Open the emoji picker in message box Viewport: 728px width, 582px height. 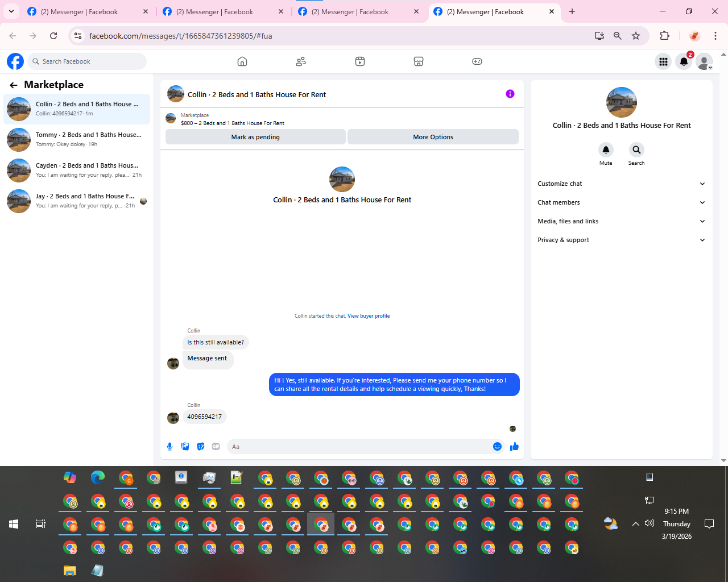[497, 447]
